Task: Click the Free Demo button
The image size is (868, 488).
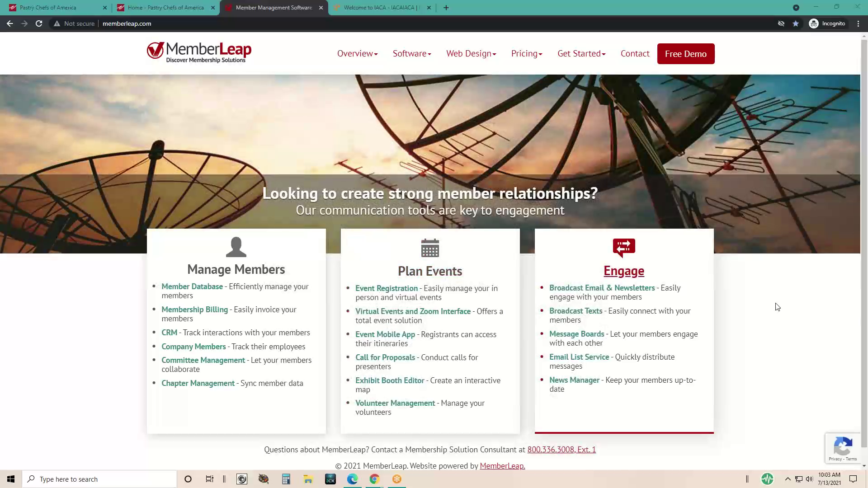Action: (x=686, y=54)
